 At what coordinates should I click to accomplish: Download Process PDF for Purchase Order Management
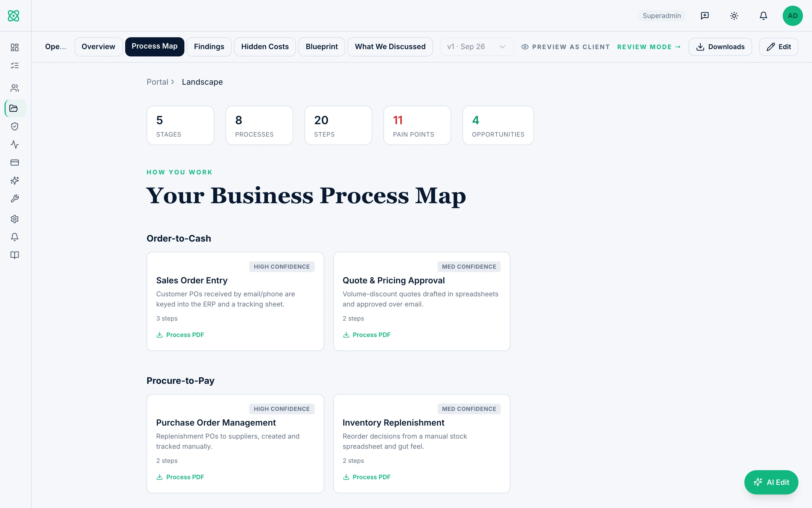(180, 477)
